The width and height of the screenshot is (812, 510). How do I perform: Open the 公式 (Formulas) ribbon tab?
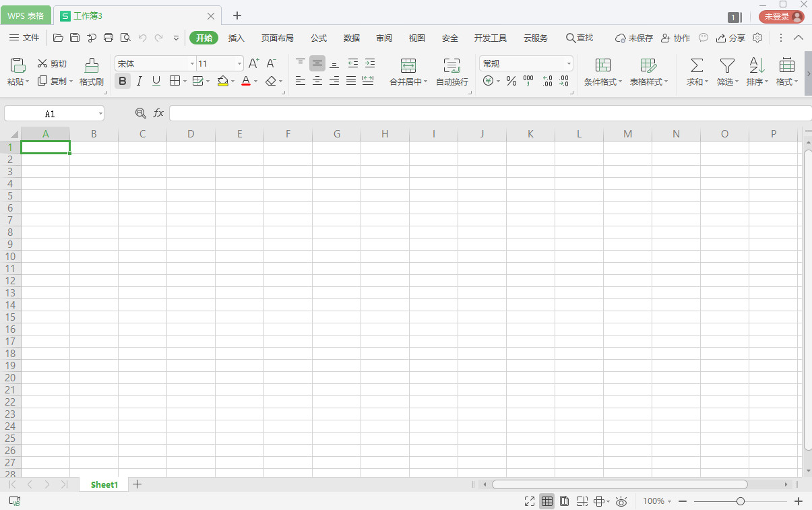(318, 38)
